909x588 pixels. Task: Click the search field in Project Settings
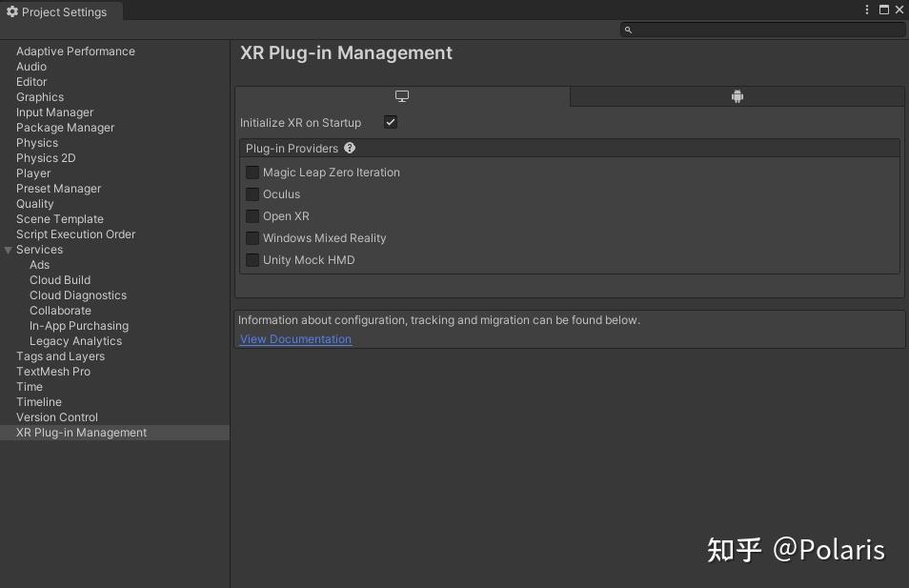point(762,30)
